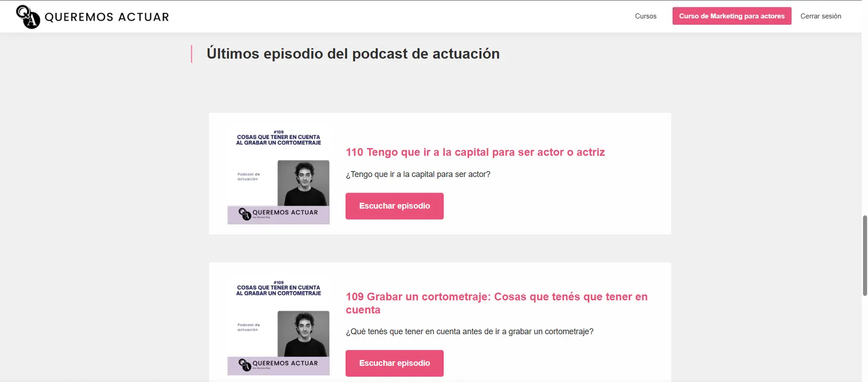The height and width of the screenshot is (382, 868).
Task: Click the pink accent bar beside heading
Action: pyautogui.click(x=192, y=54)
